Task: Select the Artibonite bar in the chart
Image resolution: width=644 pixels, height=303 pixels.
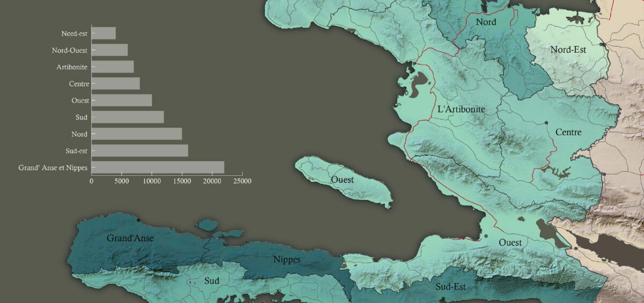Action: point(113,67)
